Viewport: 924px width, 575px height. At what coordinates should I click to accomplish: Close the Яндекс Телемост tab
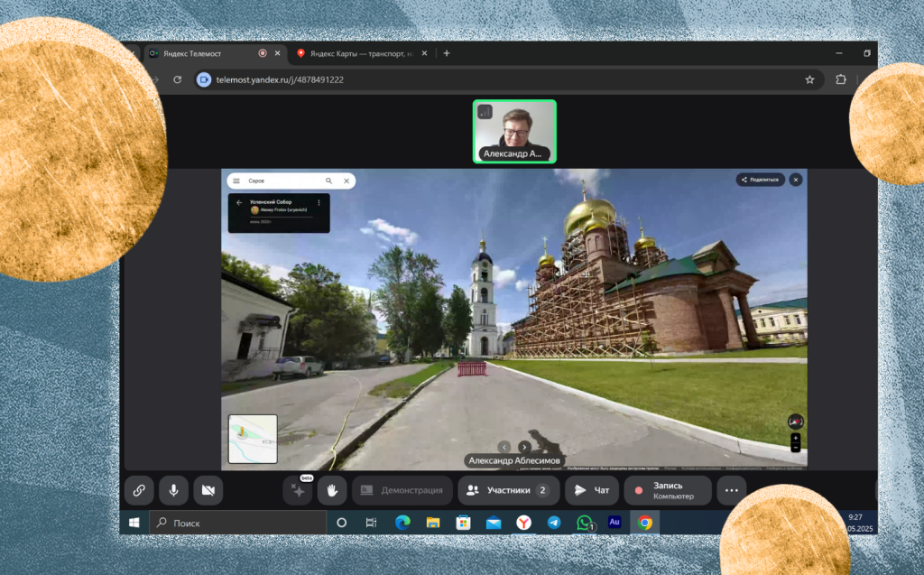[x=278, y=53]
